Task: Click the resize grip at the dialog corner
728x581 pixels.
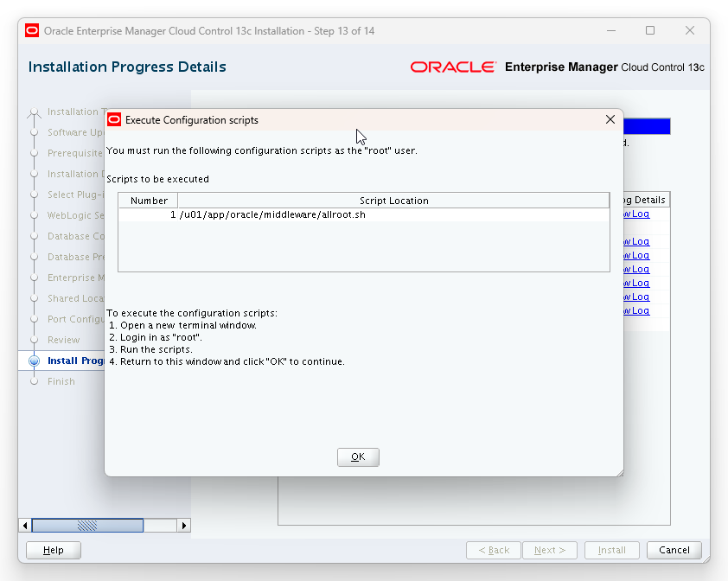Action: point(620,473)
